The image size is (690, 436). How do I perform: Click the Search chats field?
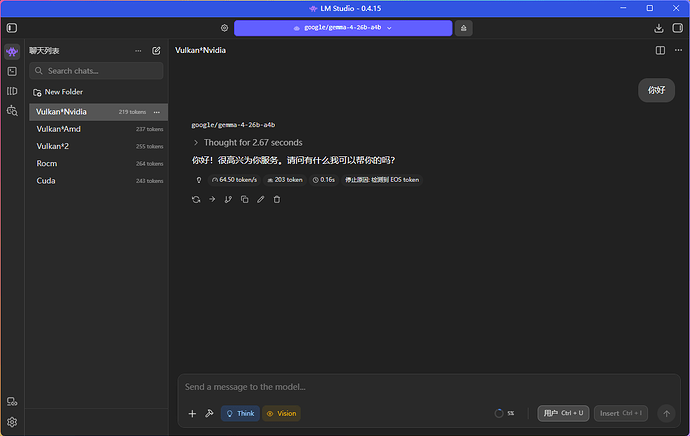click(96, 71)
